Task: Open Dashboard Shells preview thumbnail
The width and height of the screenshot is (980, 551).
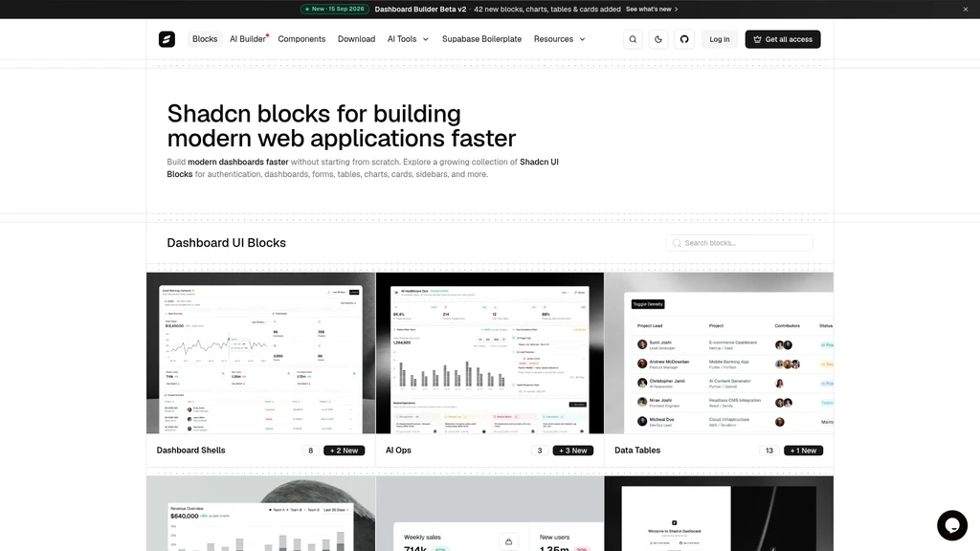Action: (260, 353)
